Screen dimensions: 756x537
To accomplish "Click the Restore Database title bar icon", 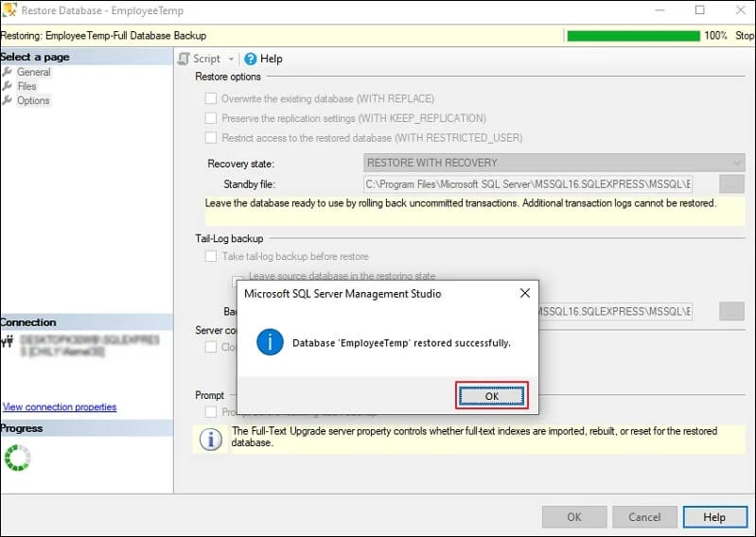I will pyautogui.click(x=9, y=10).
